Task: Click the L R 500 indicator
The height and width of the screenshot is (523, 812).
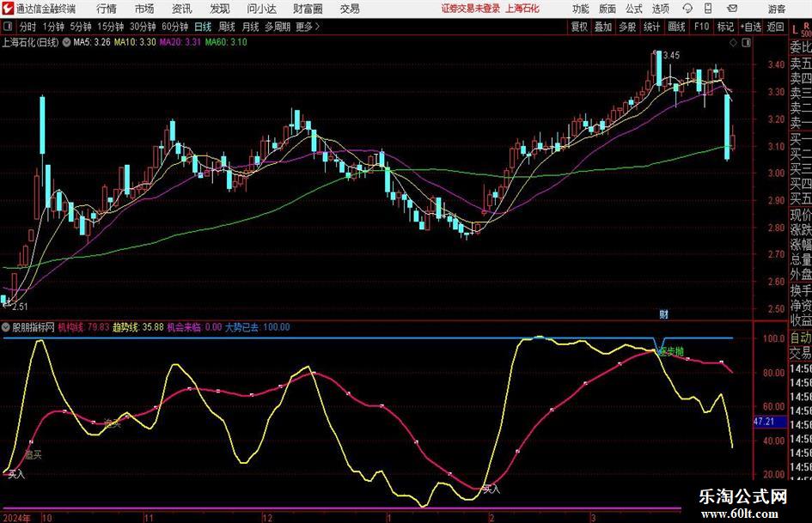Action: [x=802, y=28]
